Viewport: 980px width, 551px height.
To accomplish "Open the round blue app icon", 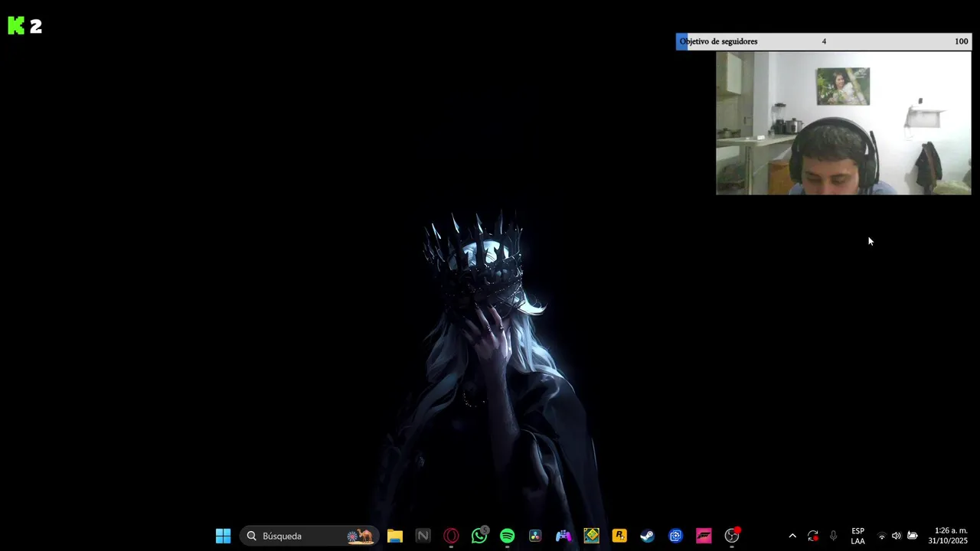I will tap(675, 536).
